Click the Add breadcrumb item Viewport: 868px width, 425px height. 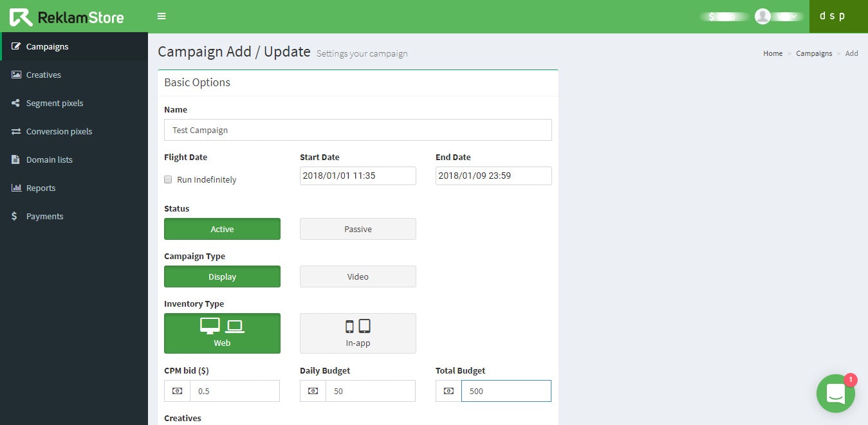[851, 53]
